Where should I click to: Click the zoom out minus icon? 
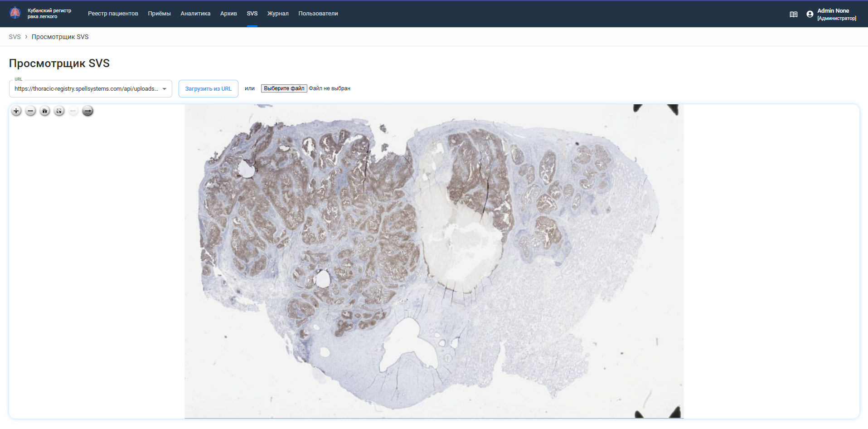click(x=30, y=111)
